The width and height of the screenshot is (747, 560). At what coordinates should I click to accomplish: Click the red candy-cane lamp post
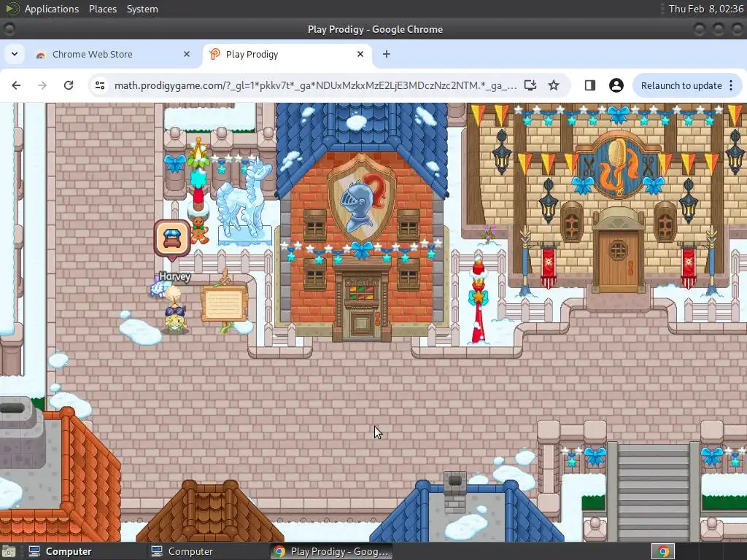(479, 300)
